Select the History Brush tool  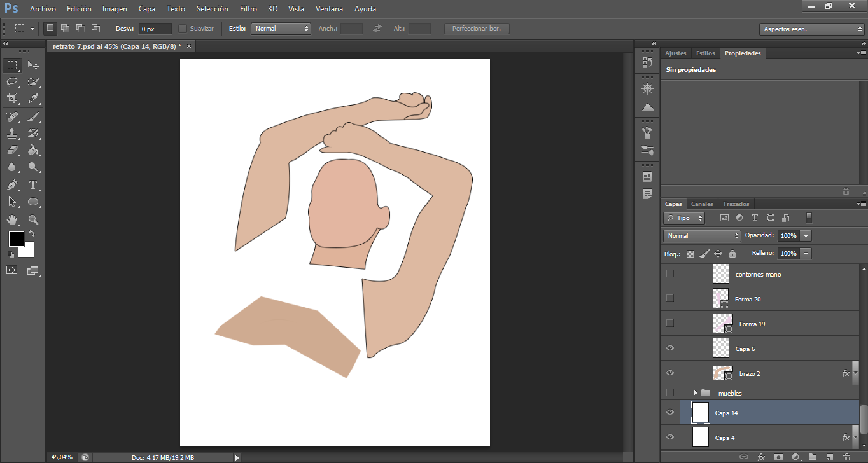(34, 134)
